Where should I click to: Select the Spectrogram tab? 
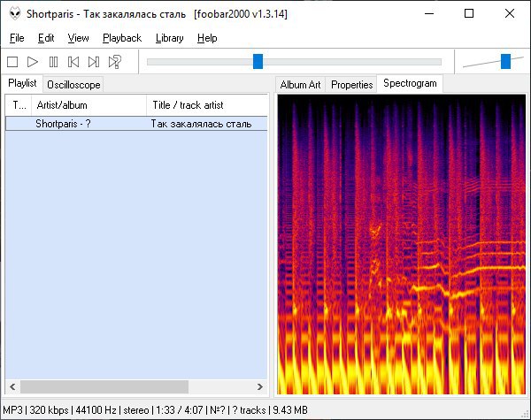[410, 83]
